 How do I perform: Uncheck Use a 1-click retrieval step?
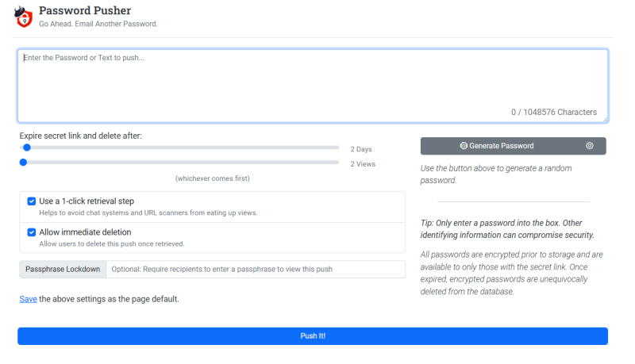32,201
